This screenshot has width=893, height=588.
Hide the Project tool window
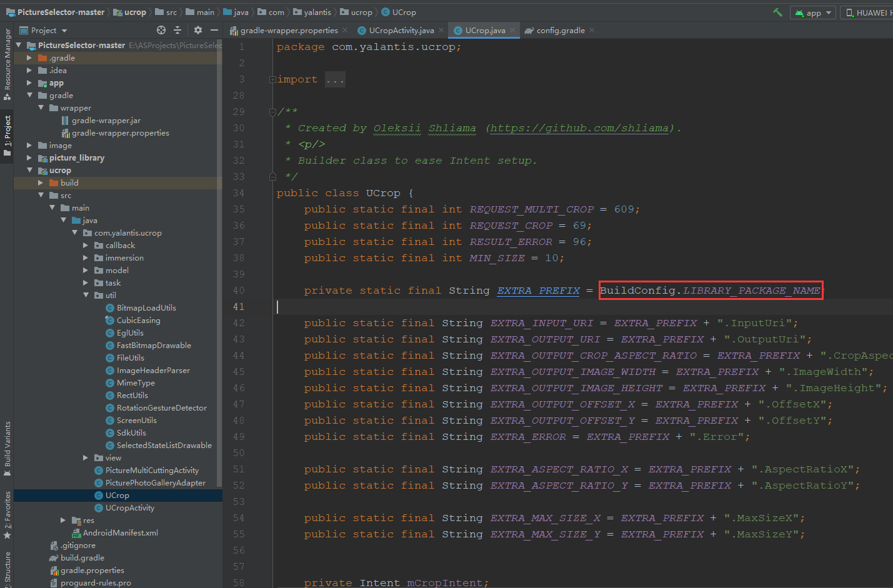pyautogui.click(x=214, y=30)
